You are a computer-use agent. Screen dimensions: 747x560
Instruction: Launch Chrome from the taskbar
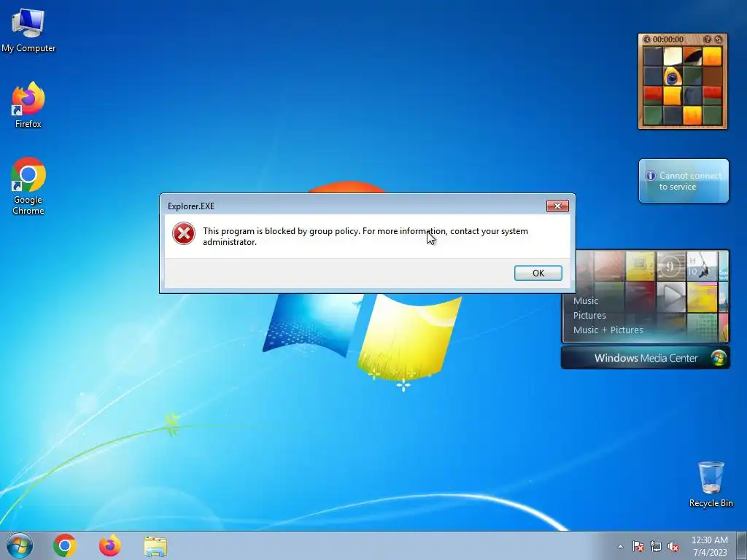pos(65,545)
